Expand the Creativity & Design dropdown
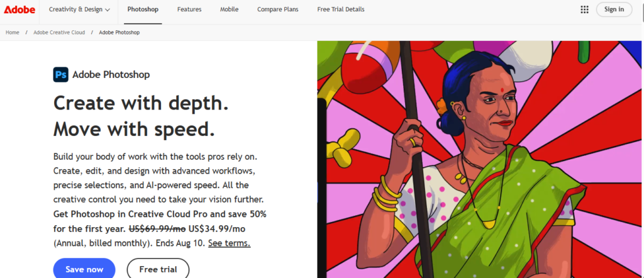Viewport: 644px width, 278px height. 79,9
